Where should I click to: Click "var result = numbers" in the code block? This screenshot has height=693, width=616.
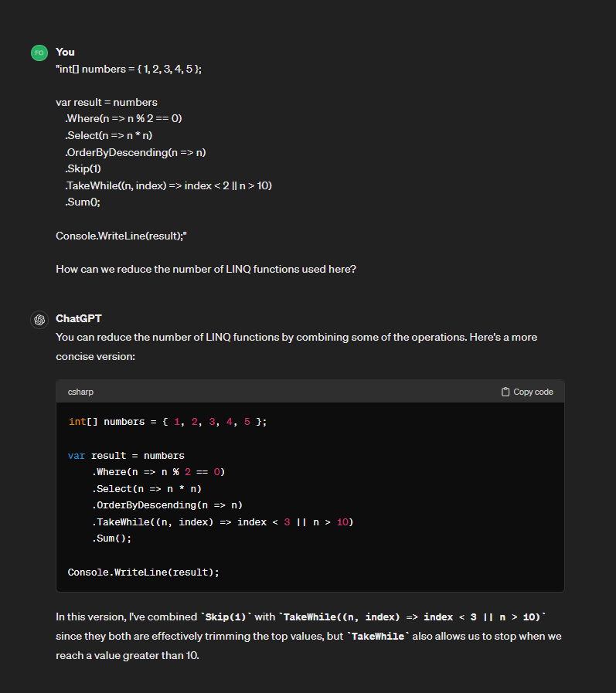pyautogui.click(x=126, y=456)
